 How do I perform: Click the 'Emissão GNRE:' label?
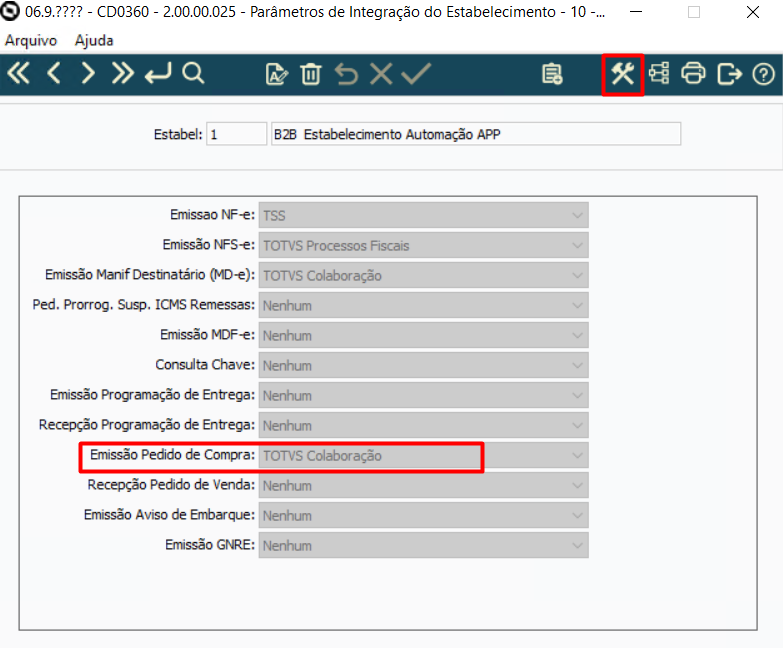click(210, 544)
